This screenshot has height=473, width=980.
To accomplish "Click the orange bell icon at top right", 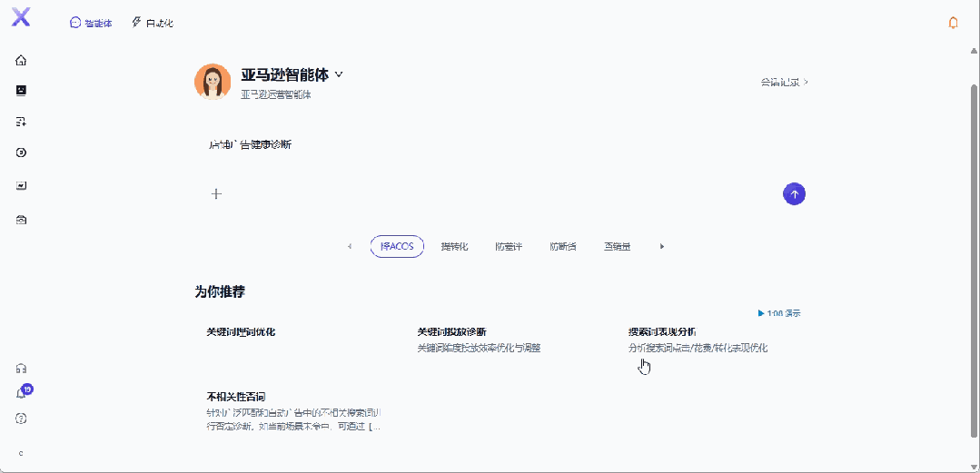I will (953, 23).
